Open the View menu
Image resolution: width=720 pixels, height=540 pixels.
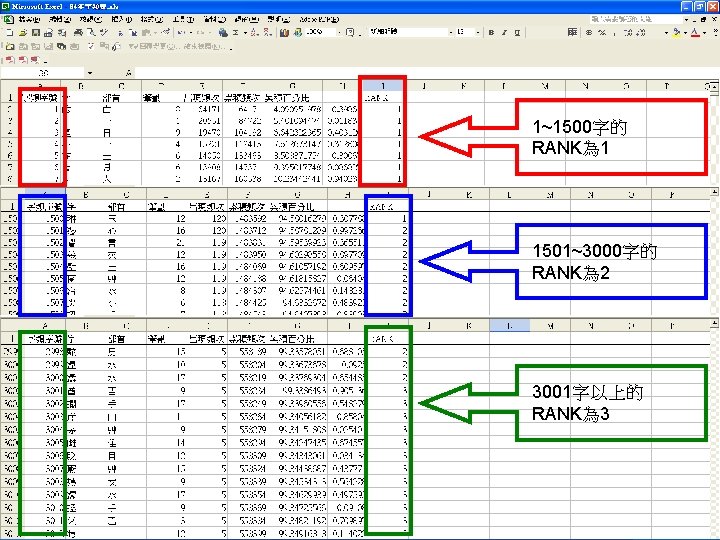pos(90,19)
